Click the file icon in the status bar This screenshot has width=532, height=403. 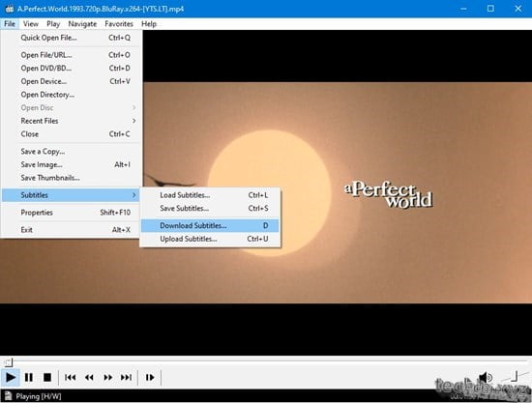[x=8, y=396]
